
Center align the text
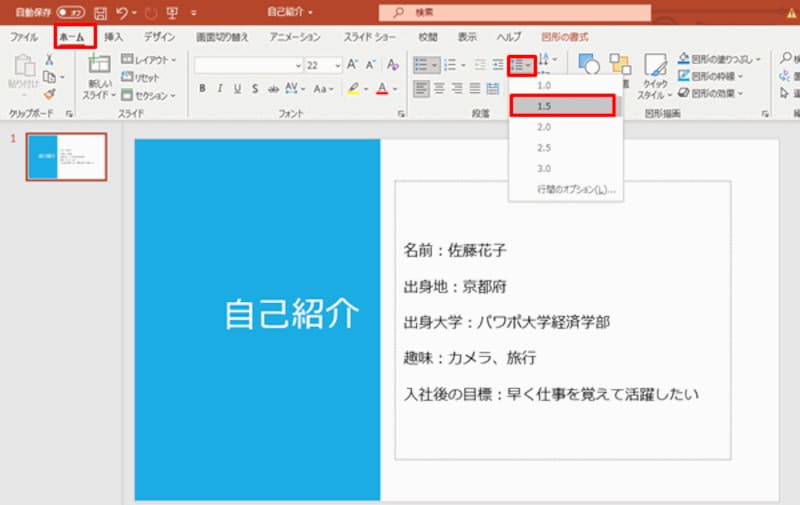tap(439, 89)
